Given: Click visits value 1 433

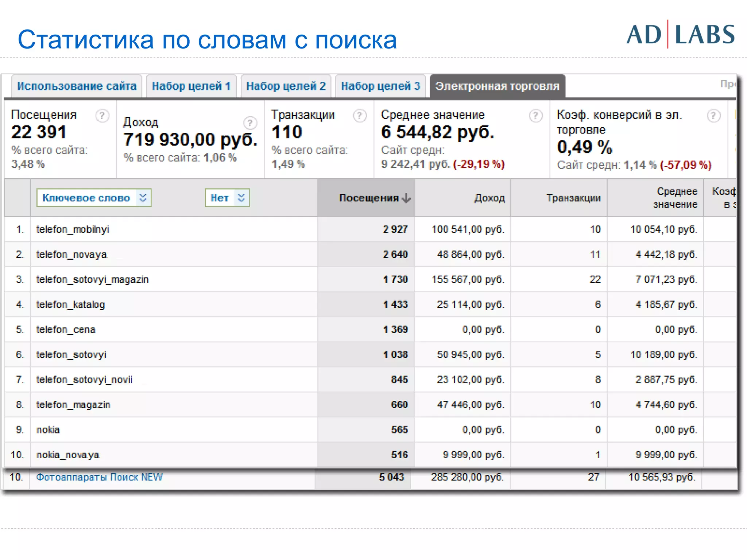Looking at the screenshot, I should [395, 304].
